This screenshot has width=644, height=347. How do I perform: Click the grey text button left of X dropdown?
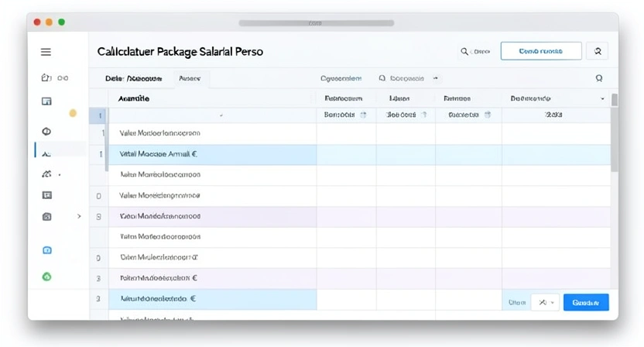click(x=517, y=302)
